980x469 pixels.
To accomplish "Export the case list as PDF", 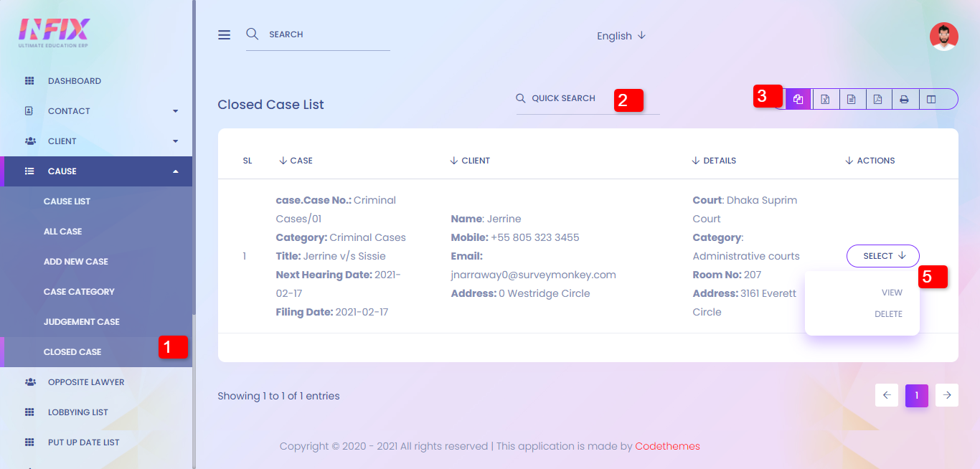I will point(877,99).
